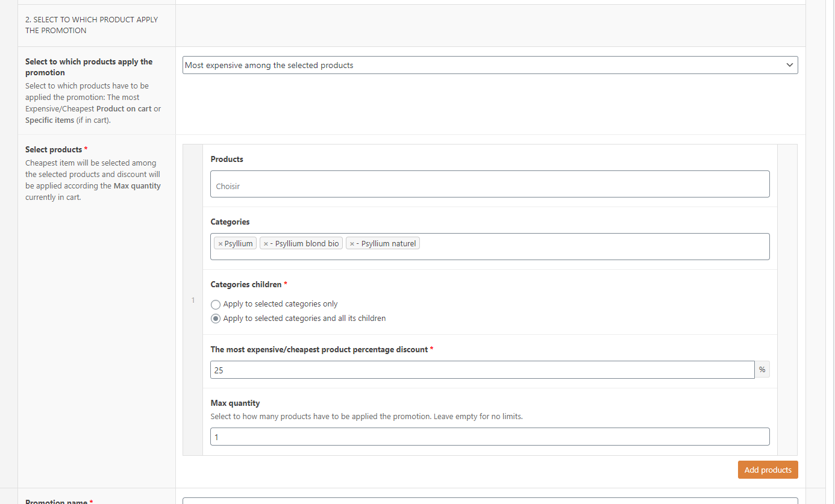
Task: Click the Add products button
Action: 768,470
